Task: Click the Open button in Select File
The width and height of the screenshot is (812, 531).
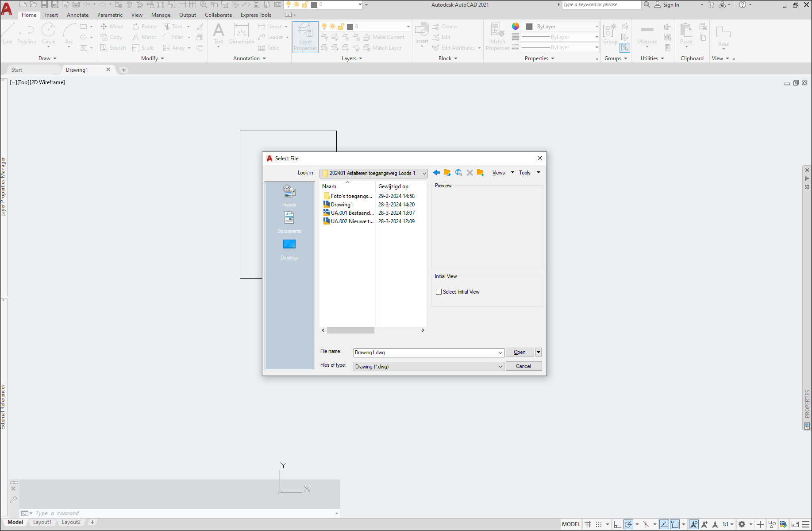Action: pyautogui.click(x=520, y=352)
